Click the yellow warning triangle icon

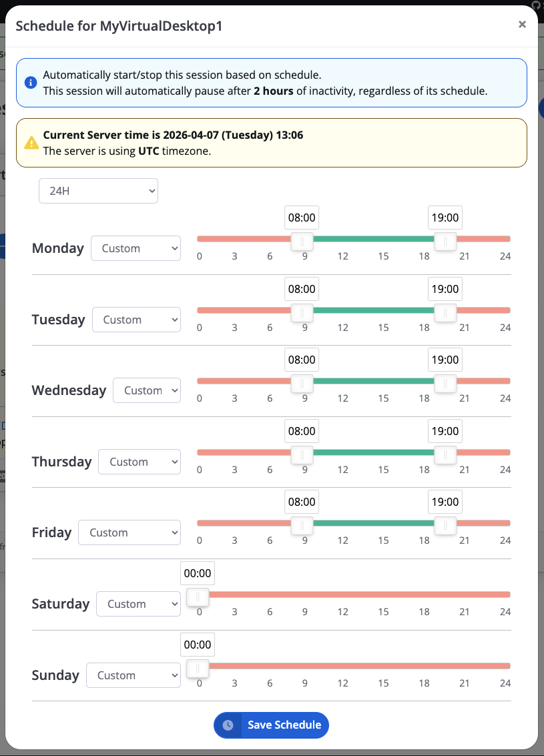[31, 143]
